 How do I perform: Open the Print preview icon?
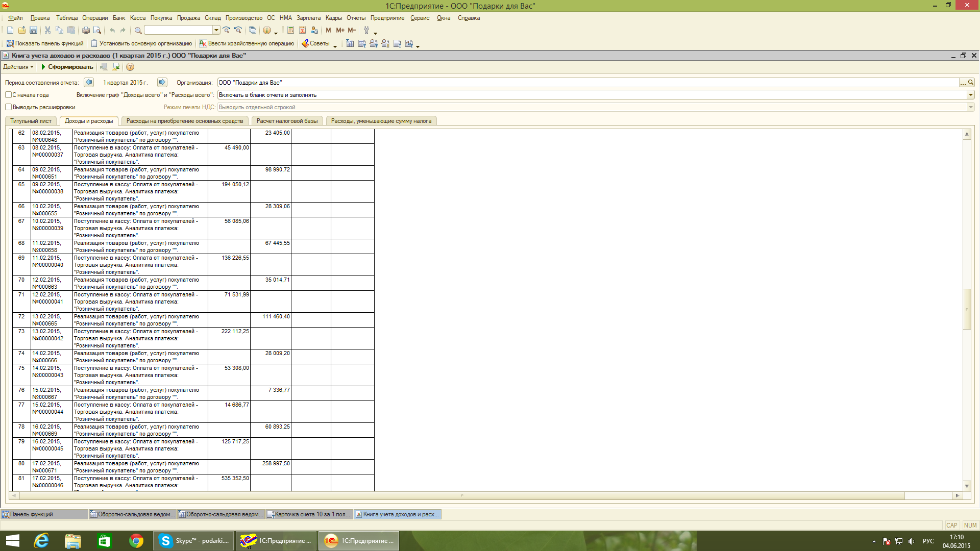[x=97, y=30]
